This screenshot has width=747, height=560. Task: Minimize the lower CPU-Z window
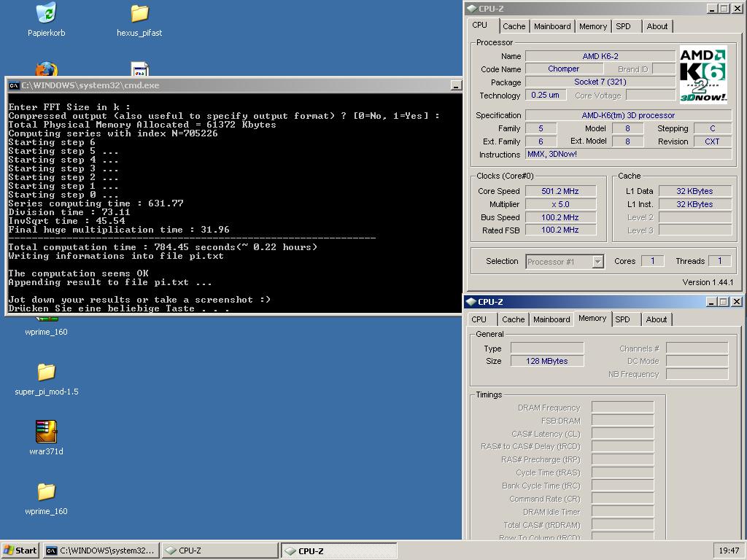[x=712, y=302]
